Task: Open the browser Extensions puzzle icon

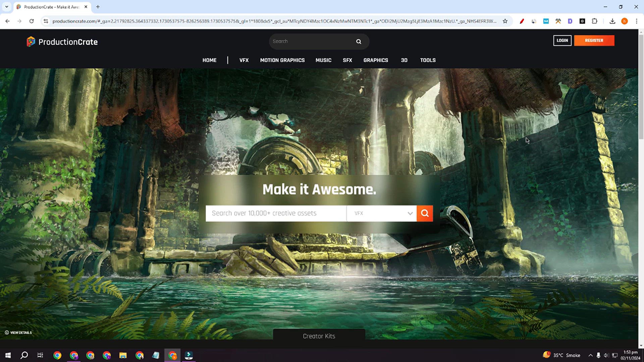Action: point(594,21)
